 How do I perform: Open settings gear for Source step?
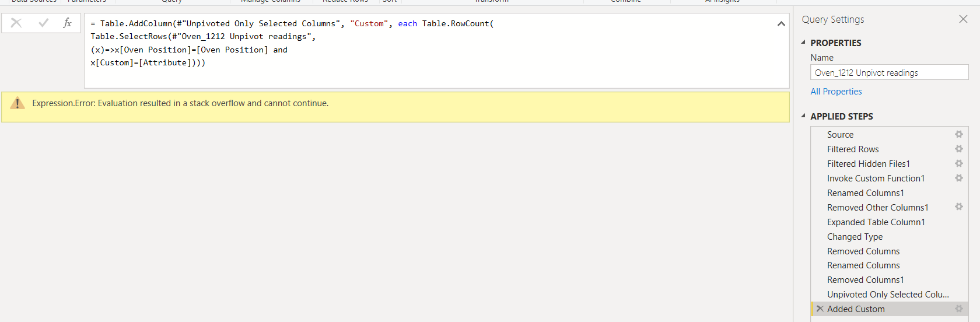point(958,134)
